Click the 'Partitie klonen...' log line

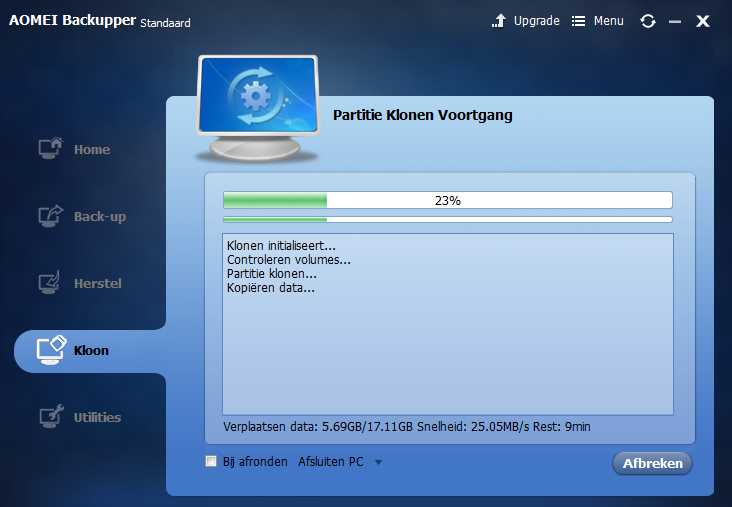272,274
